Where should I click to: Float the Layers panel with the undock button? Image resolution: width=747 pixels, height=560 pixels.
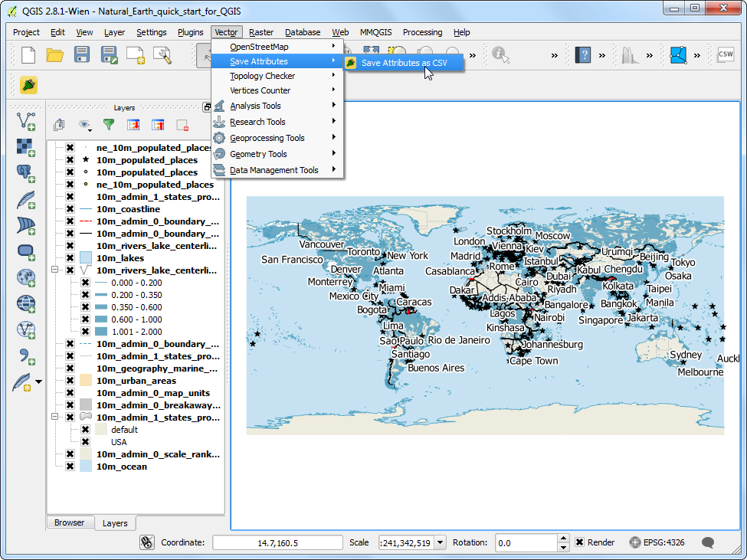tap(207, 107)
